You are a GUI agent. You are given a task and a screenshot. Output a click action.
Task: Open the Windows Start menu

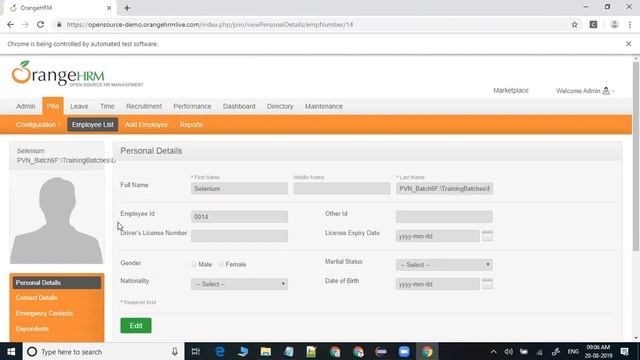click(11, 351)
